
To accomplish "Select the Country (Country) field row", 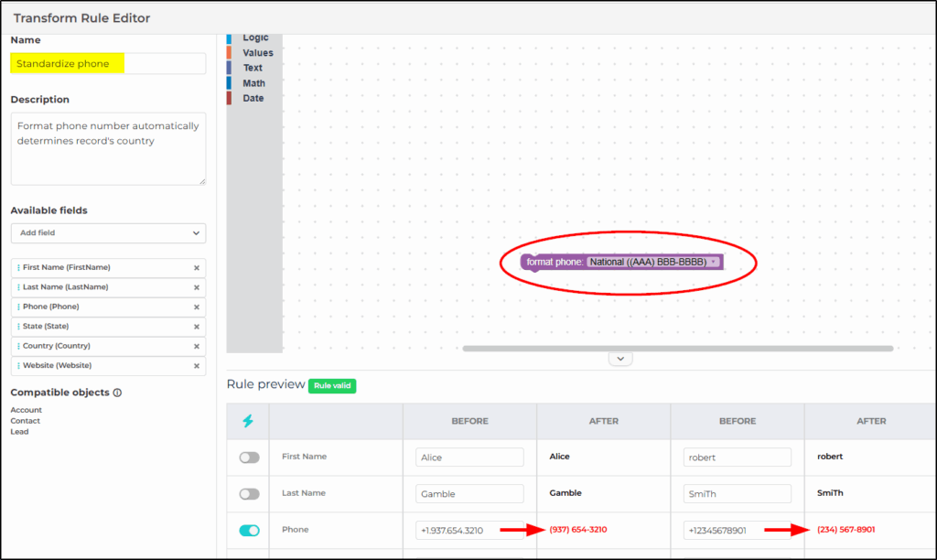I will 108,346.
